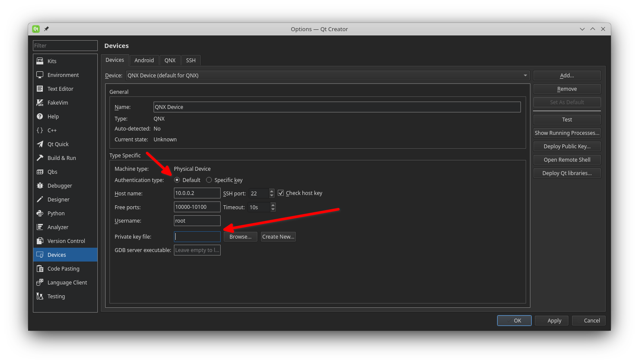639x364 pixels.
Task: Click the Filter search field
Action: (65, 45)
